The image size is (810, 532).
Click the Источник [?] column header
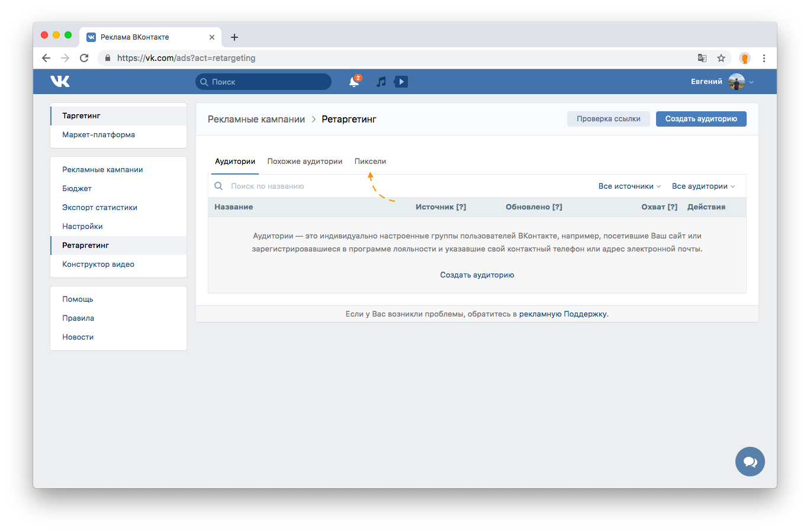(x=441, y=207)
